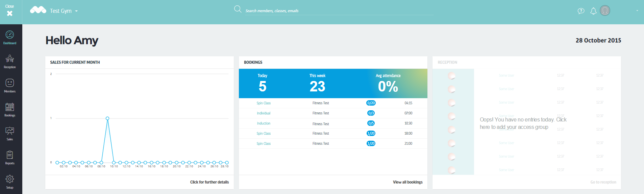Image resolution: width=644 pixels, height=194 pixels.
Task: Click the user profile avatar
Action: pyautogui.click(x=605, y=11)
